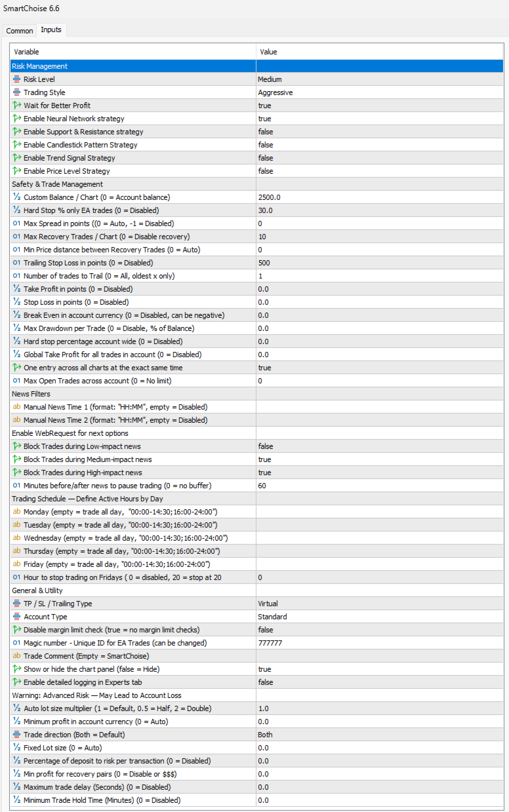Click the double icon beside Auto lot size multiplier
This screenshot has width=509, height=812.
point(16,708)
